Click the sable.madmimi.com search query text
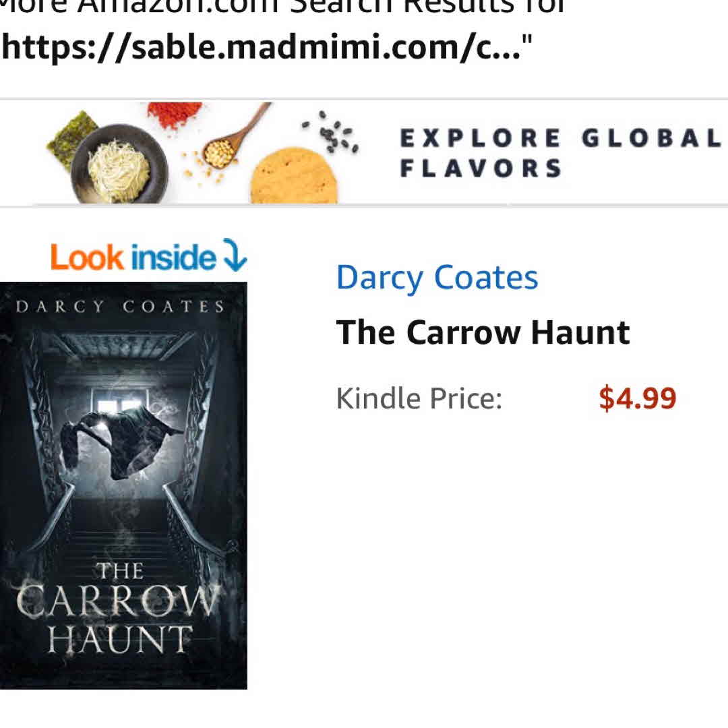Image resolution: width=728 pixels, height=728 pixels. (266, 47)
